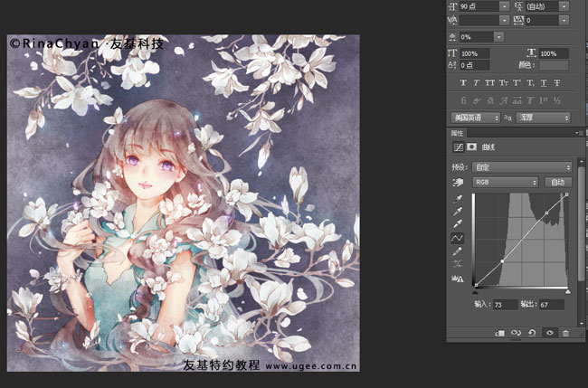588x388 pixels.
Task: Click the contextual alternates icon
Action: [477, 100]
